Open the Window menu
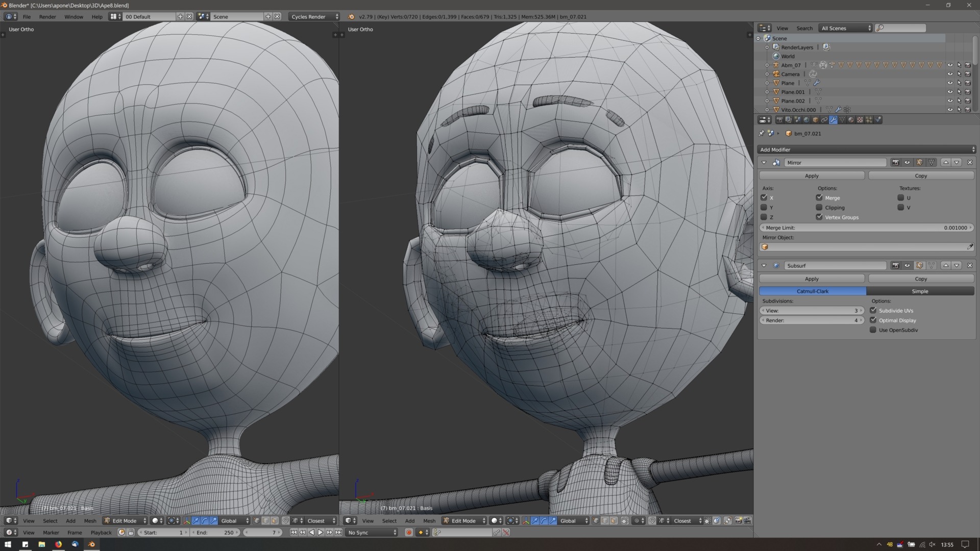 (73, 17)
